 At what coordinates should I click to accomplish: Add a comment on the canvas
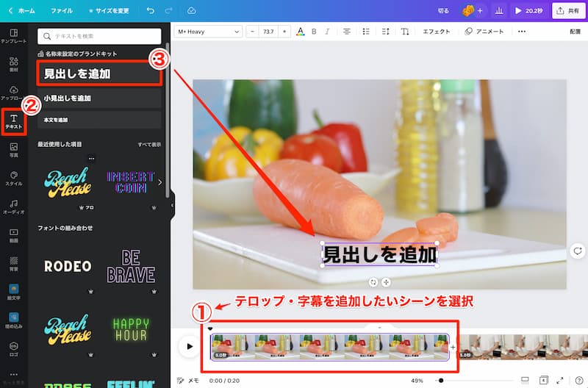578,251
